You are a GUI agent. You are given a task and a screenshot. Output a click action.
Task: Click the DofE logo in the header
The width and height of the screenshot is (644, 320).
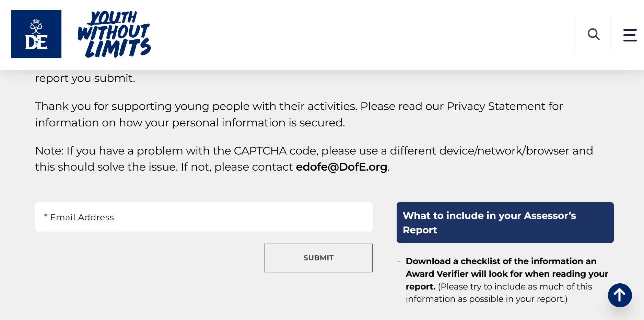(x=36, y=34)
